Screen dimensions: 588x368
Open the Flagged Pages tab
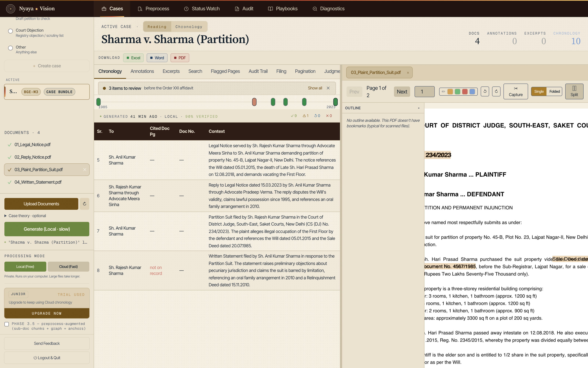coord(225,71)
